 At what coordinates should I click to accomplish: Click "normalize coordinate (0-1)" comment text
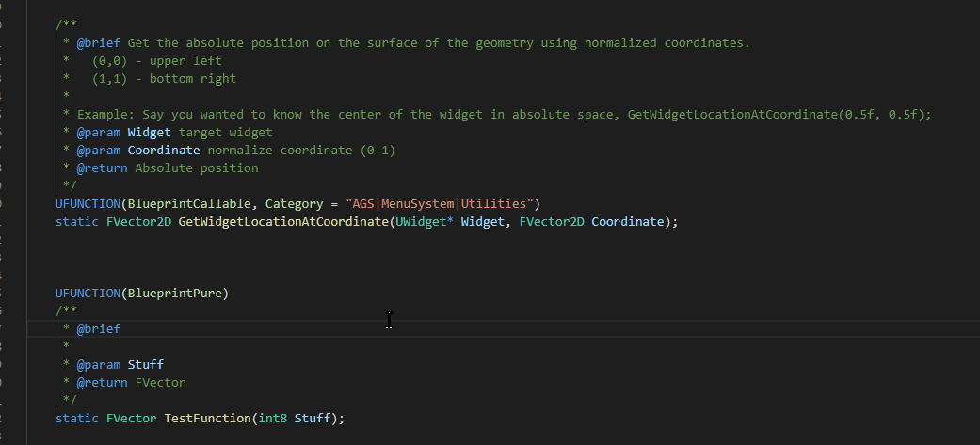(x=301, y=150)
